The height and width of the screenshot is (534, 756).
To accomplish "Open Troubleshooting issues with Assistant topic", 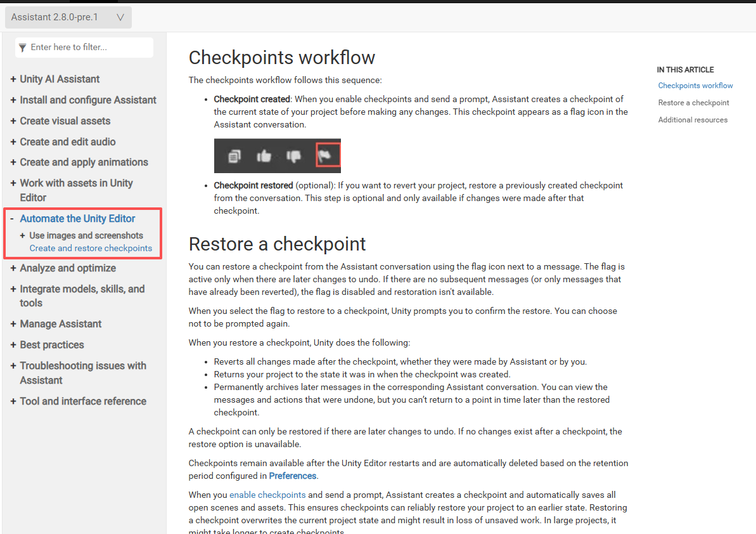I will click(x=83, y=373).
